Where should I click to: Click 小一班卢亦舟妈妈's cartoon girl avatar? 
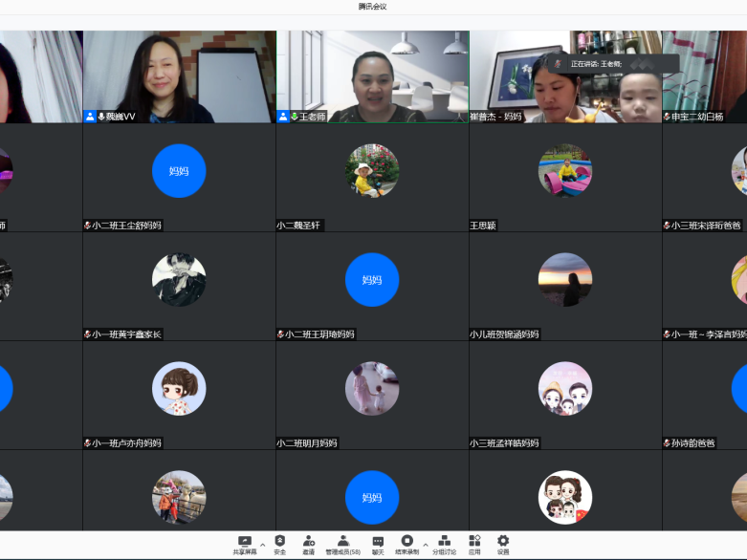point(179,389)
